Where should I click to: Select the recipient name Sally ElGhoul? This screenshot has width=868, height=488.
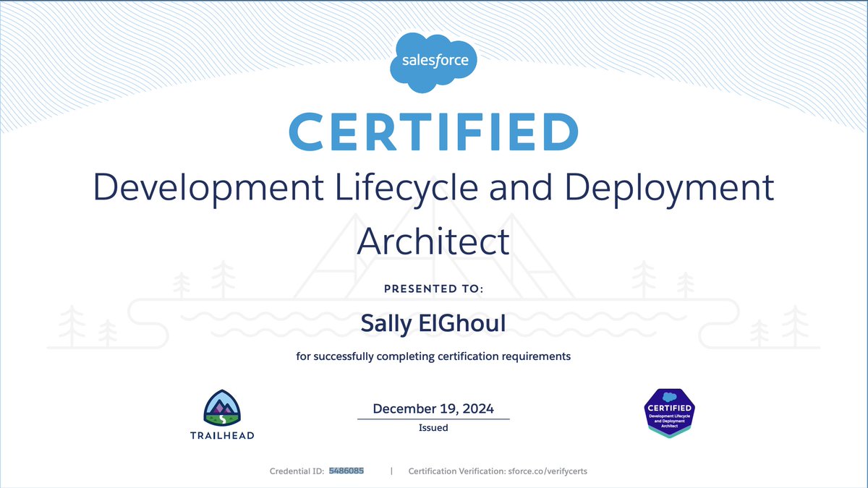pos(433,324)
